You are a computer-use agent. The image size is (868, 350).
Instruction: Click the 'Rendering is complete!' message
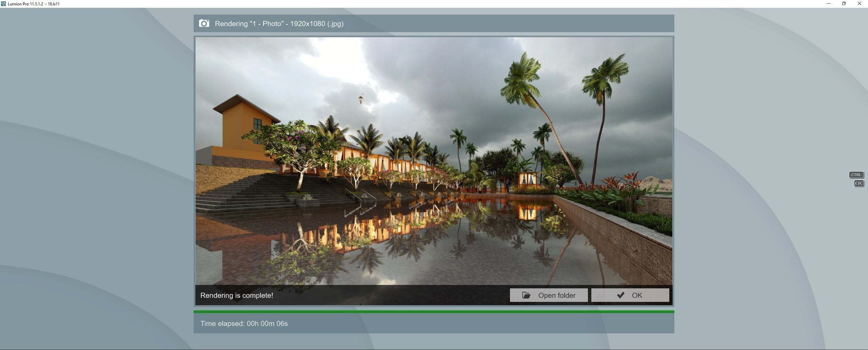pyautogui.click(x=237, y=295)
